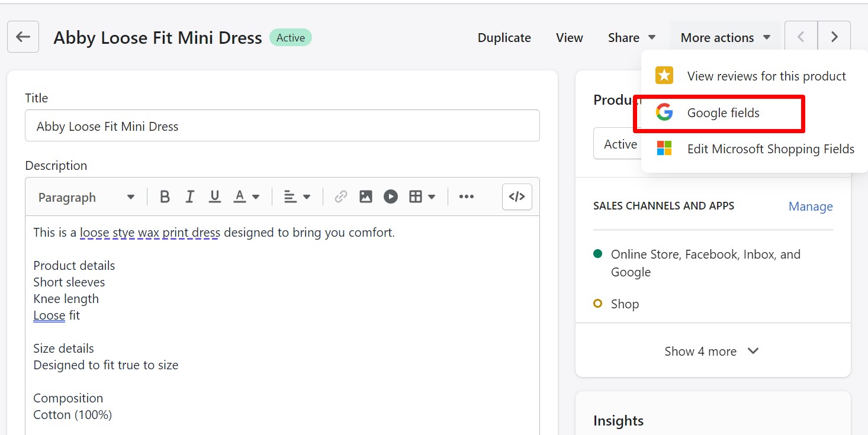868x435 pixels.
Task: Open the text color picker
Action: [x=246, y=197]
